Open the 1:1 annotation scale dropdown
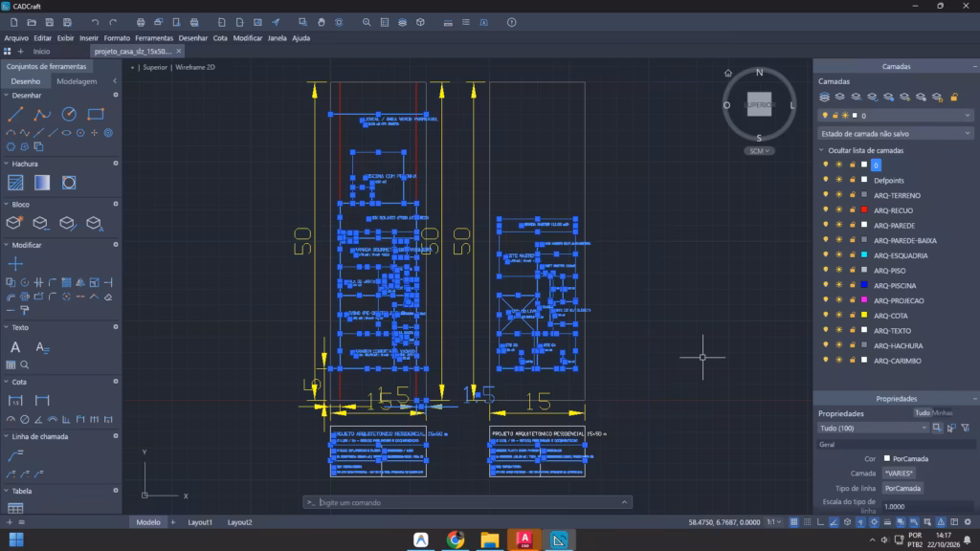The width and height of the screenshot is (980, 551). coord(773,522)
